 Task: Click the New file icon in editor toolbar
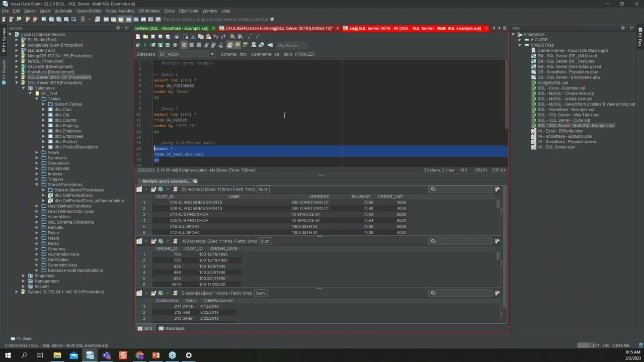coord(138,37)
